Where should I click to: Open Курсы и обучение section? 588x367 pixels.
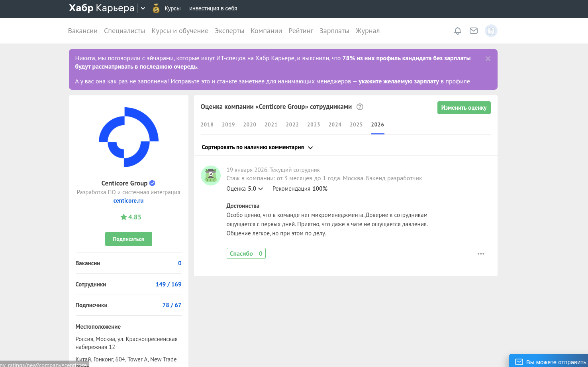coord(180,31)
